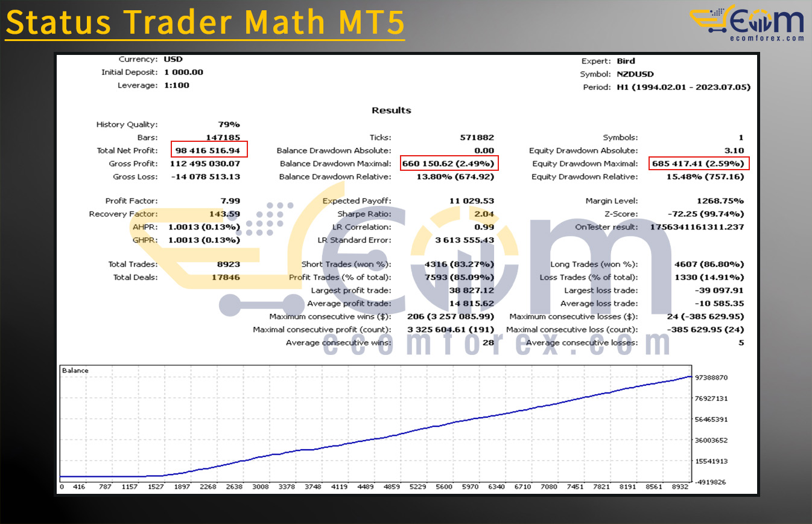Click the Largest loss trade value -39 097.91

[x=721, y=290]
